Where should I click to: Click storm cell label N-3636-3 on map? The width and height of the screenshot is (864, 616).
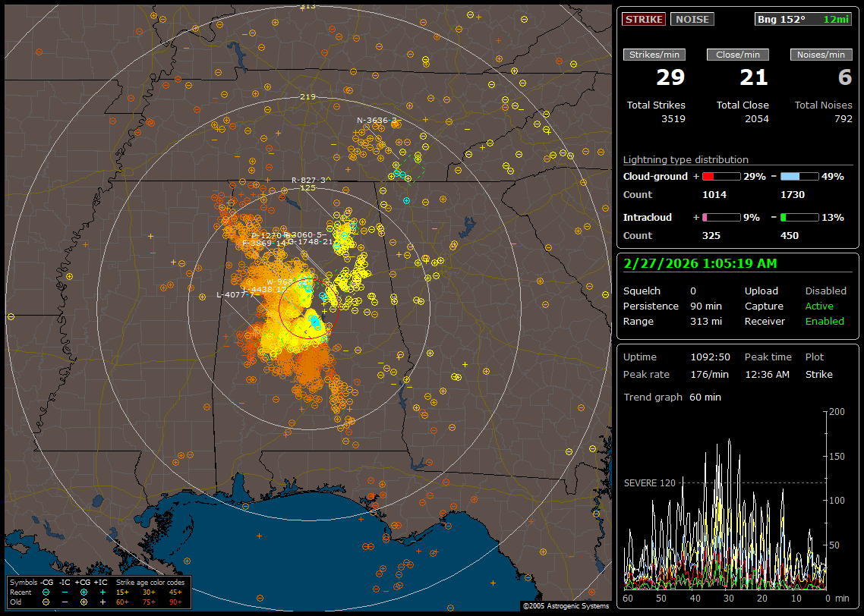point(377,120)
